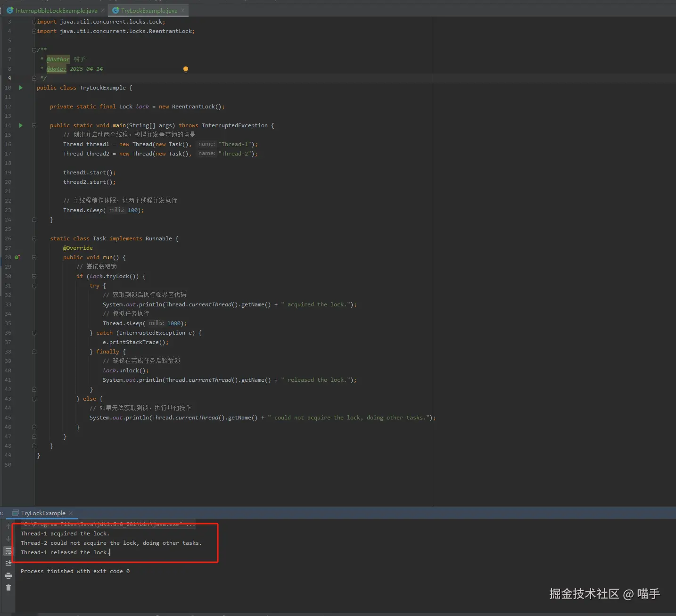Collapse the main method at line 14
676x616 pixels.
click(x=34, y=125)
